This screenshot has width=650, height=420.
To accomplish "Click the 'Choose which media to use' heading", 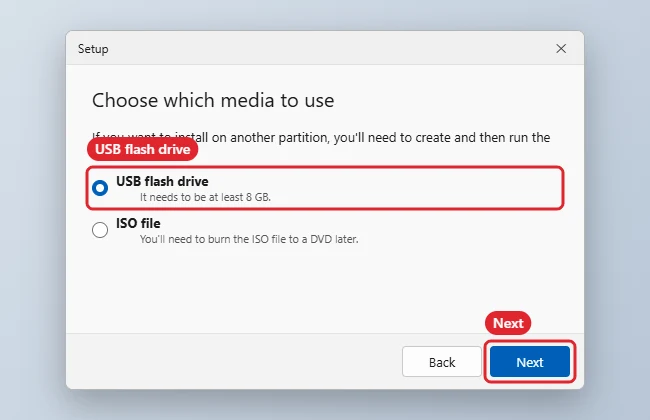I will click(x=213, y=100).
